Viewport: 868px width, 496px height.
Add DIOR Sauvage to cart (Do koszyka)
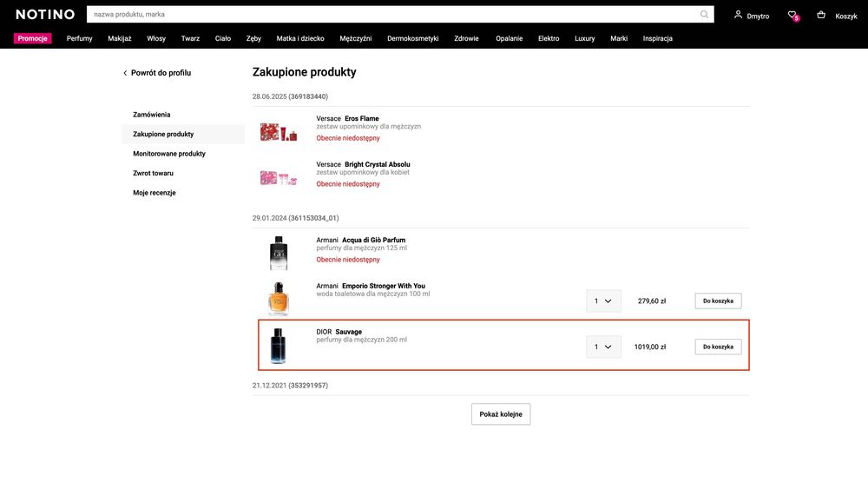click(718, 347)
